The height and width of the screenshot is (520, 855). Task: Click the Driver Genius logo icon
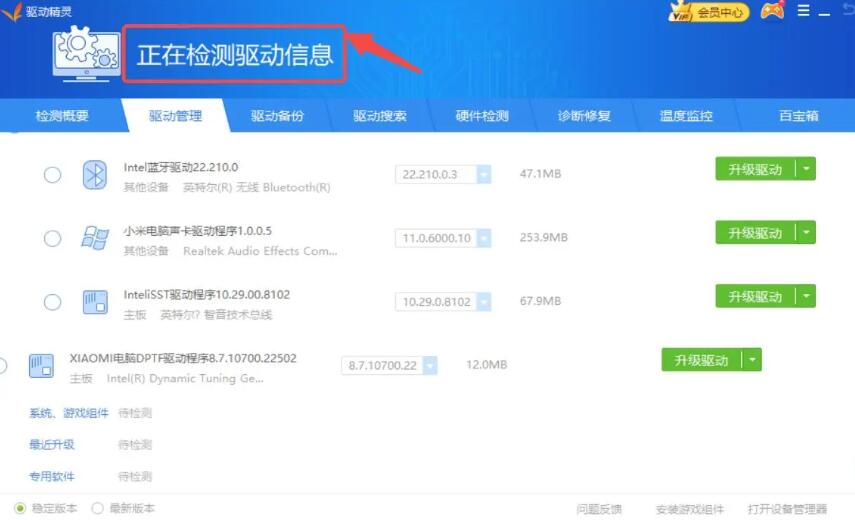[x=11, y=11]
